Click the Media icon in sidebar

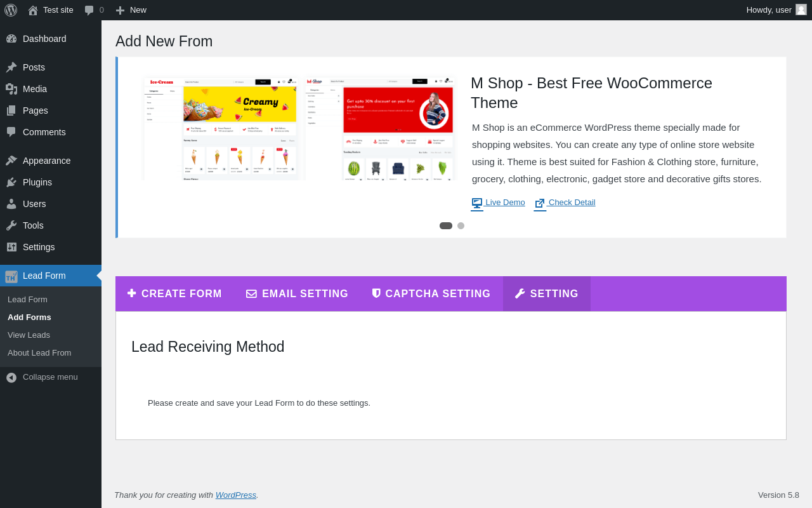[x=11, y=89]
